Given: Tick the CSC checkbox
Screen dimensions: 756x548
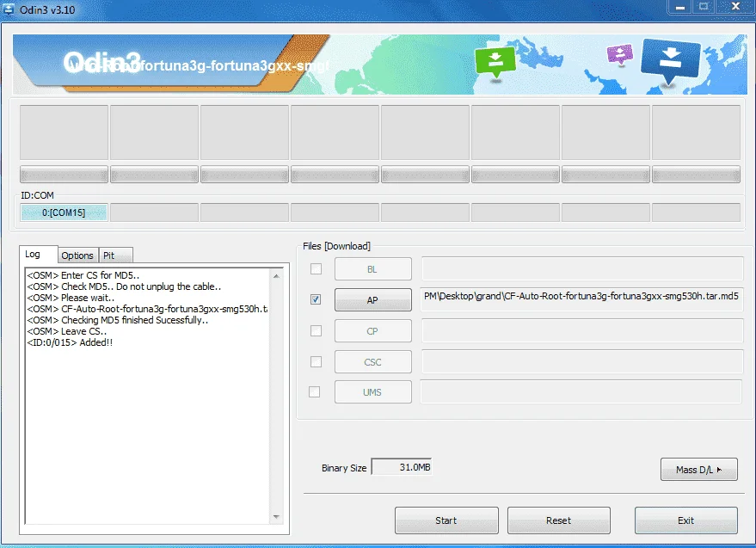Looking at the screenshot, I should coord(316,362).
